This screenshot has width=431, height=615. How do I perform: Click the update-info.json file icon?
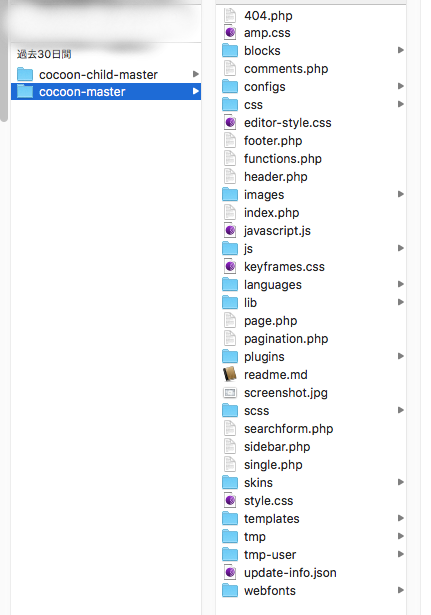point(230,573)
